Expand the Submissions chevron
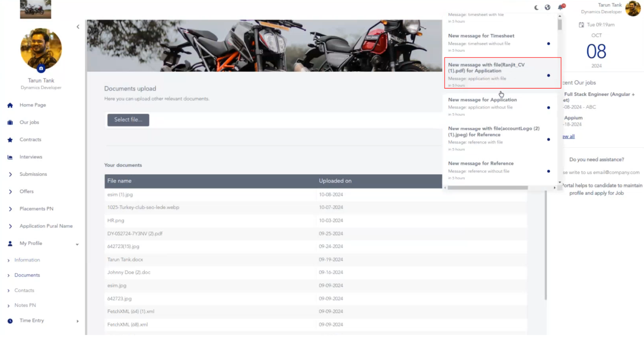The image size is (644, 338). (x=10, y=175)
